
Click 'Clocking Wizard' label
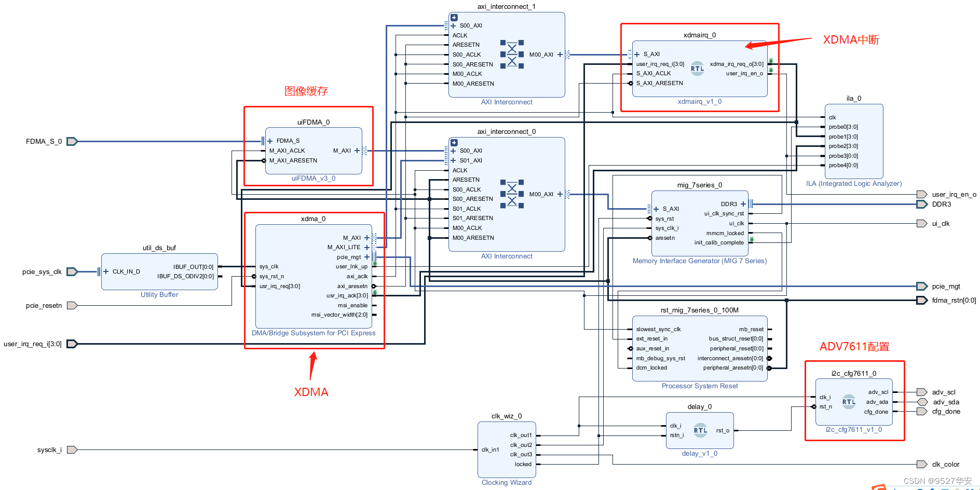point(507,483)
